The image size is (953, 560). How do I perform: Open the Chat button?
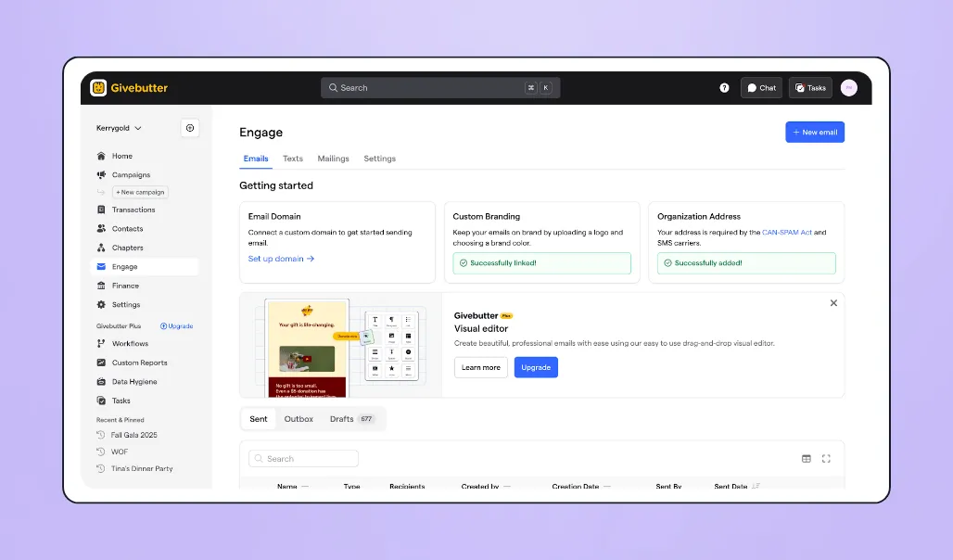[x=761, y=87]
